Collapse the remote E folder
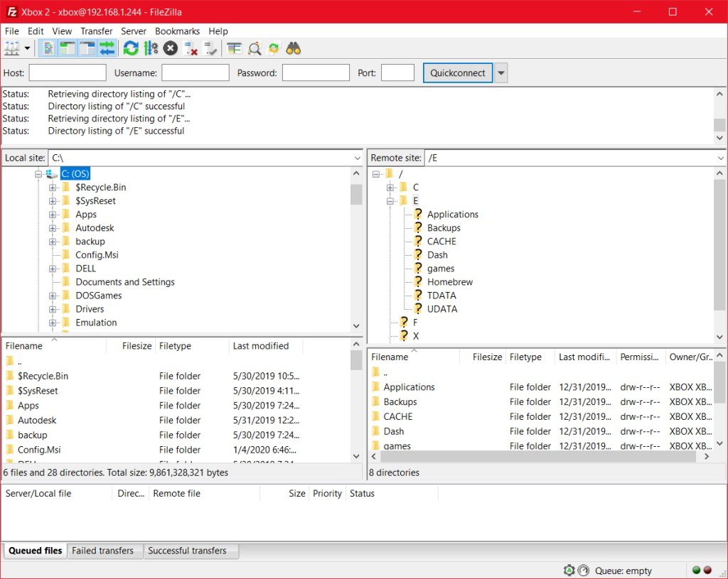 pyautogui.click(x=390, y=201)
